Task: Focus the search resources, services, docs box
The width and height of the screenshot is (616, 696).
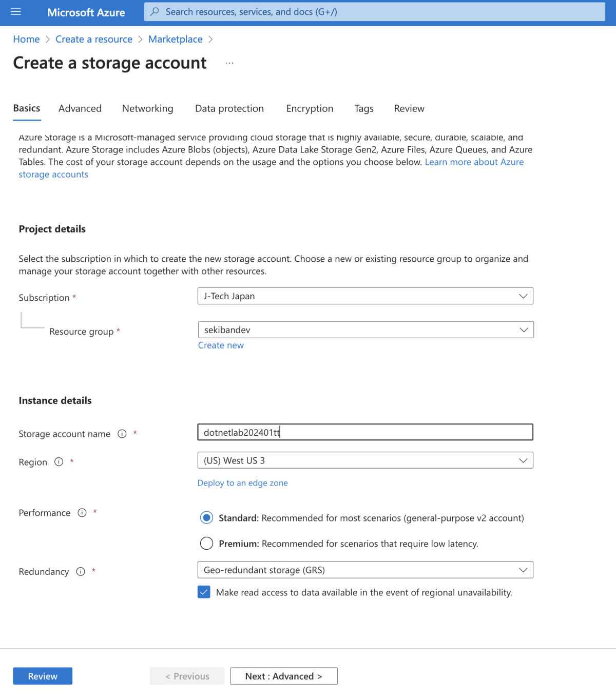Action: [x=375, y=12]
